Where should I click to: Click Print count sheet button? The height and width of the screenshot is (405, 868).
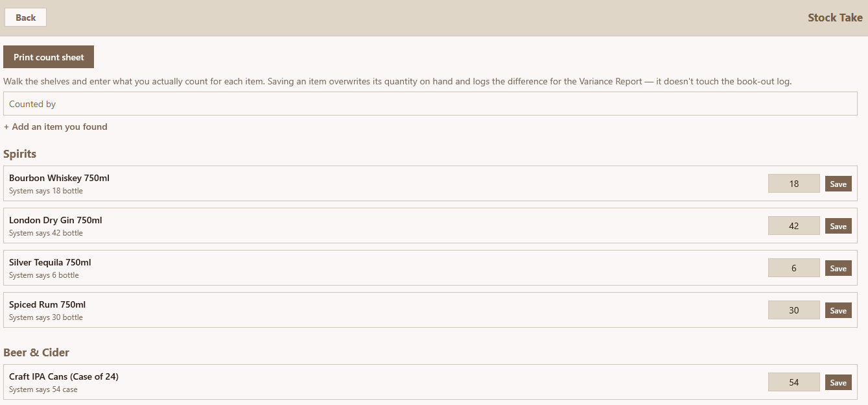[49, 57]
